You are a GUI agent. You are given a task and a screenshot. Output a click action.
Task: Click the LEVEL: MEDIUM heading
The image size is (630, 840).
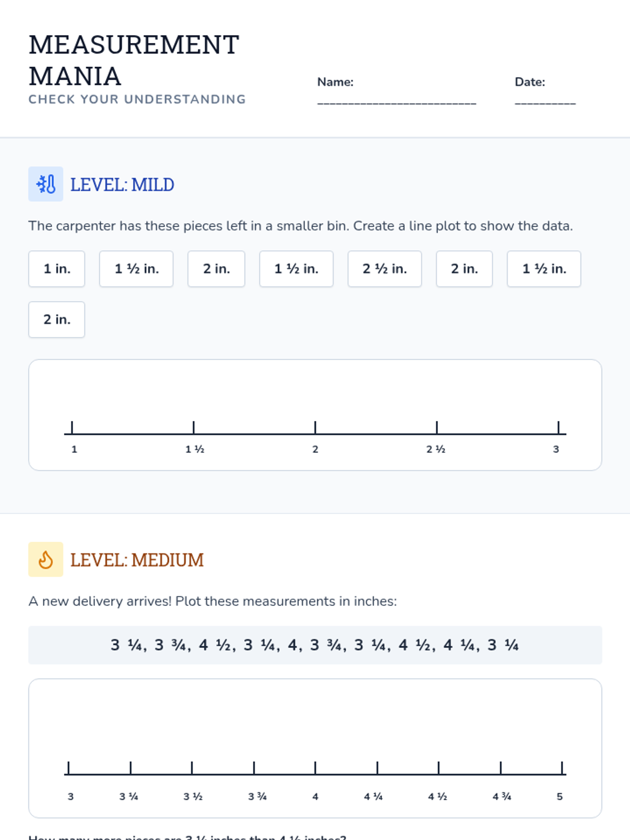137,560
